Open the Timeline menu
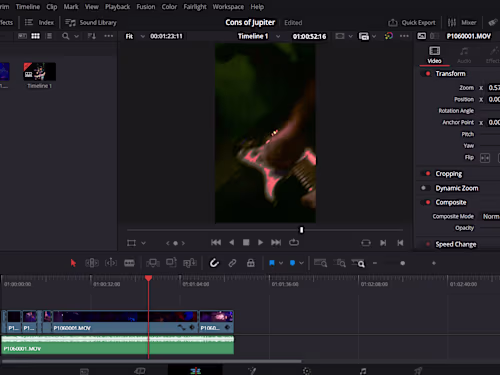The image size is (500, 375). (28, 7)
